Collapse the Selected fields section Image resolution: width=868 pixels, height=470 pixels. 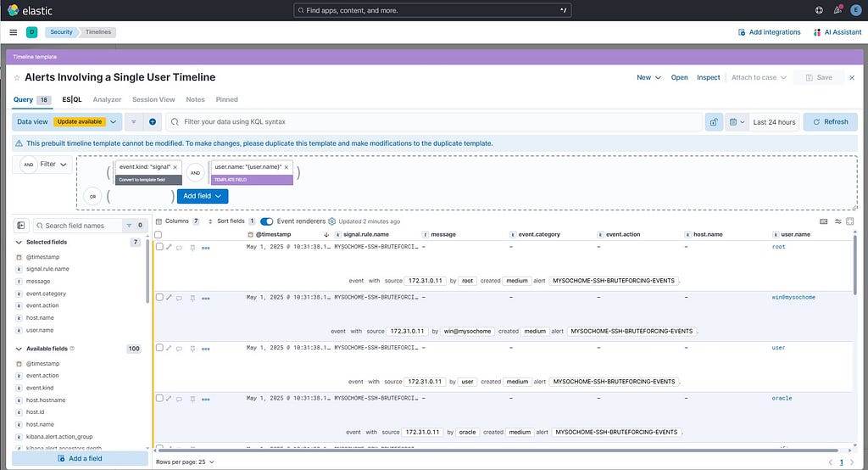tap(19, 242)
